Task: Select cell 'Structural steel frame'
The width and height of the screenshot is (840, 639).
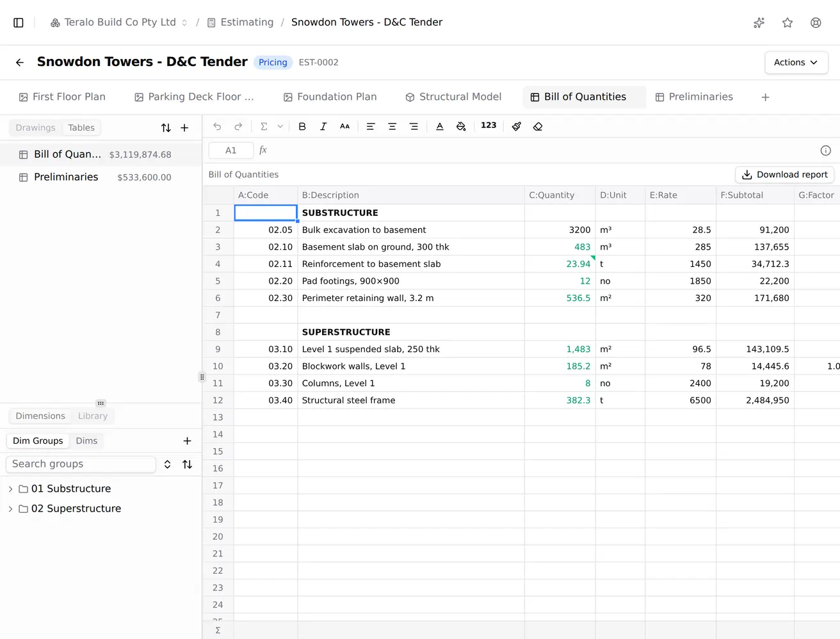Action: [x=411, y=400]
